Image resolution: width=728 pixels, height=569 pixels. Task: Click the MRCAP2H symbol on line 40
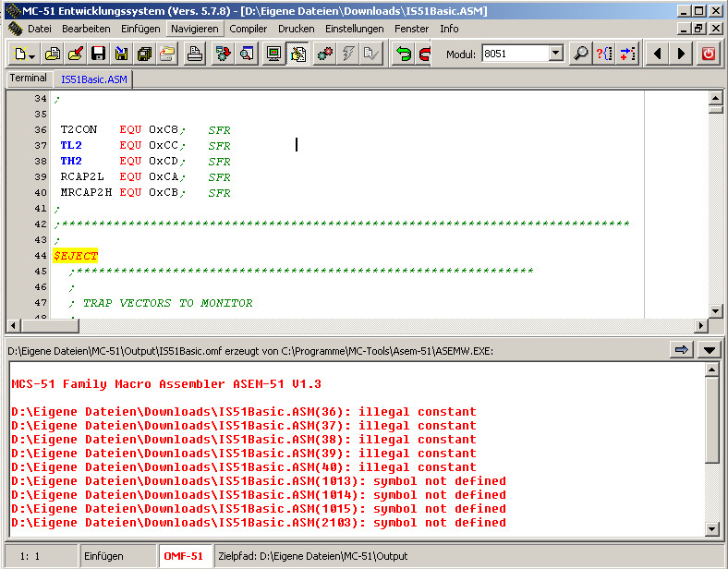point(86,193)
